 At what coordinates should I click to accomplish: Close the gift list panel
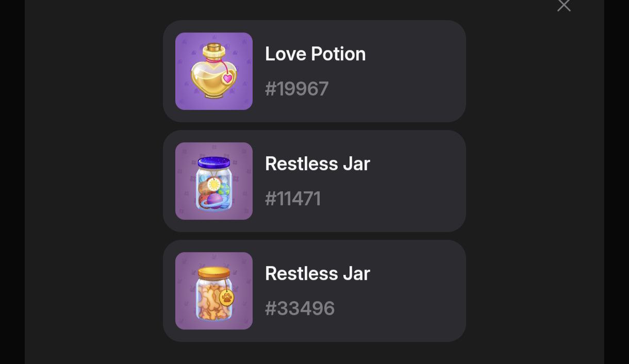[x=564, y=5]
